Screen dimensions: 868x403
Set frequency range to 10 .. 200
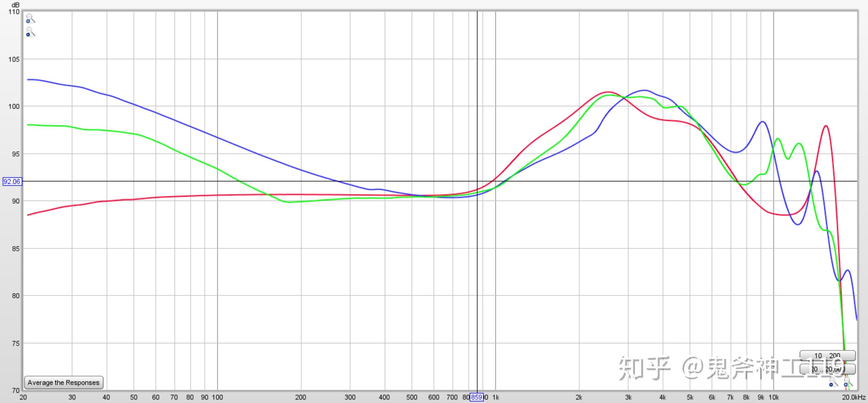tap(828, 355)
